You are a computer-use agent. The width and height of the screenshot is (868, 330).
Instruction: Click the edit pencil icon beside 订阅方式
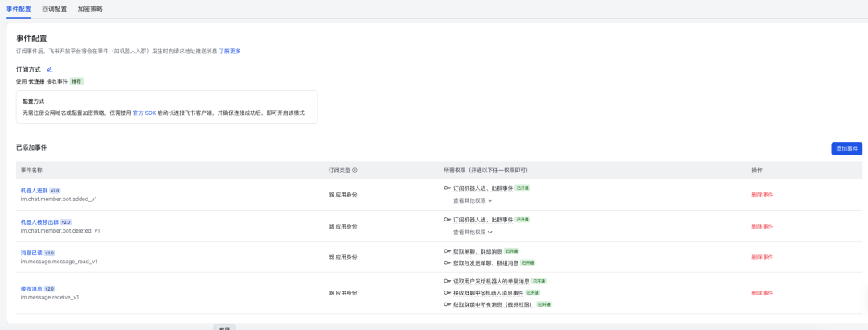pyautogui.click(x=49, y=69)
